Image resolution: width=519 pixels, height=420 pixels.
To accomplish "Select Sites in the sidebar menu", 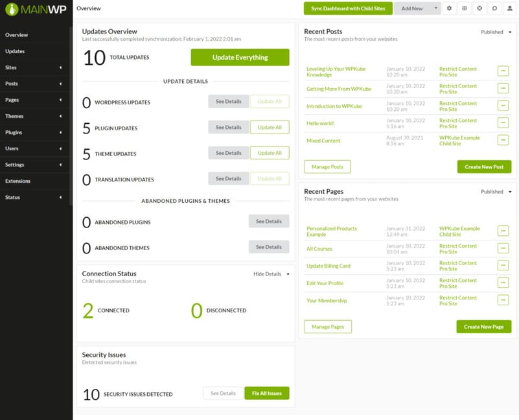I will point(11,67).
